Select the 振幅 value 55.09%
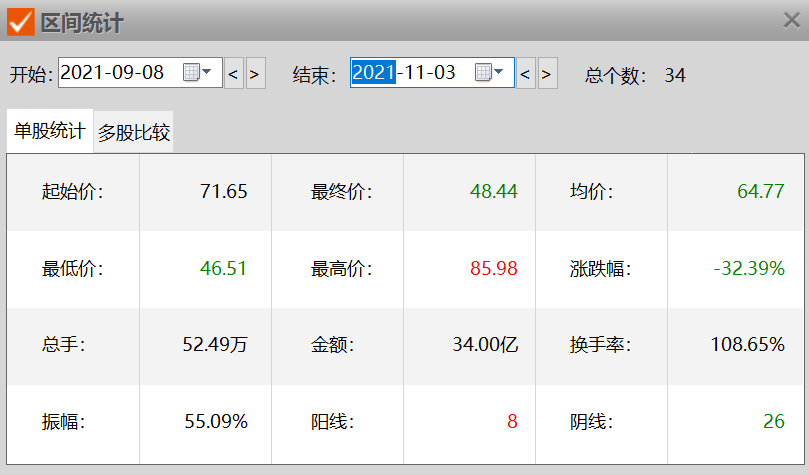 (x=216, y=421)
